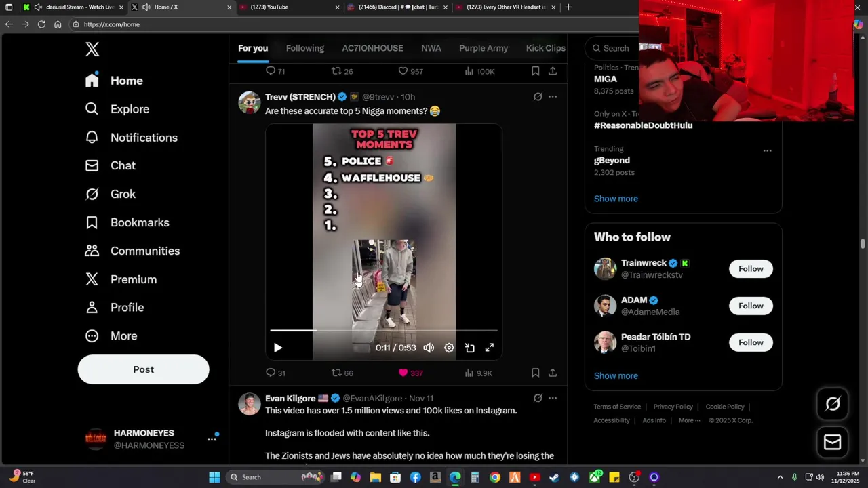The width and height of the screenshot is (868, 488).
Task: Open Trevv's profile avatar
Action: 250,102
